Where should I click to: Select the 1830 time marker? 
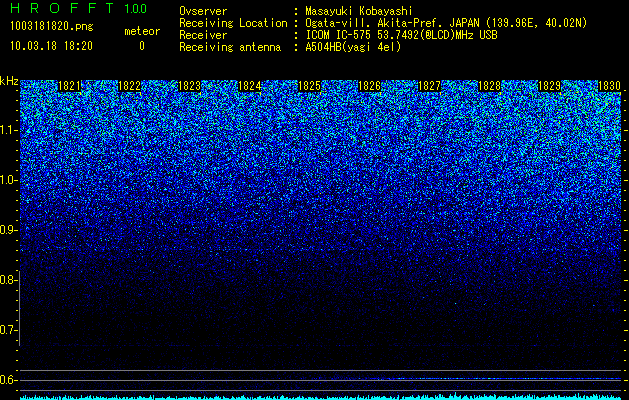tap(609, 86)
